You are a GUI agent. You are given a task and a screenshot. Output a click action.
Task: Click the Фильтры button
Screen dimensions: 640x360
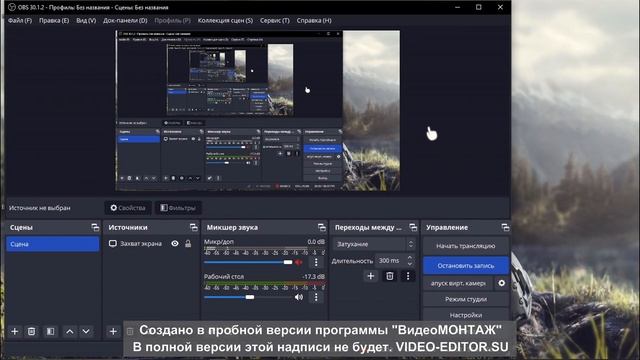(178, 208)
